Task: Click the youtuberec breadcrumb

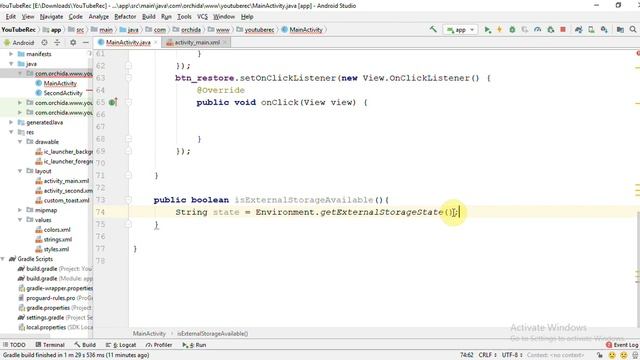Action: coord(259,29)
